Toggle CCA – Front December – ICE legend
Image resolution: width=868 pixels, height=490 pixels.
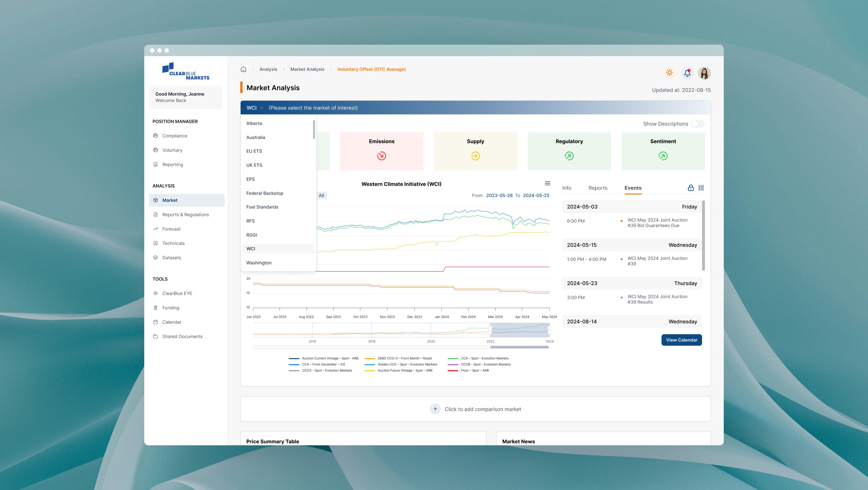pos(323,364)
